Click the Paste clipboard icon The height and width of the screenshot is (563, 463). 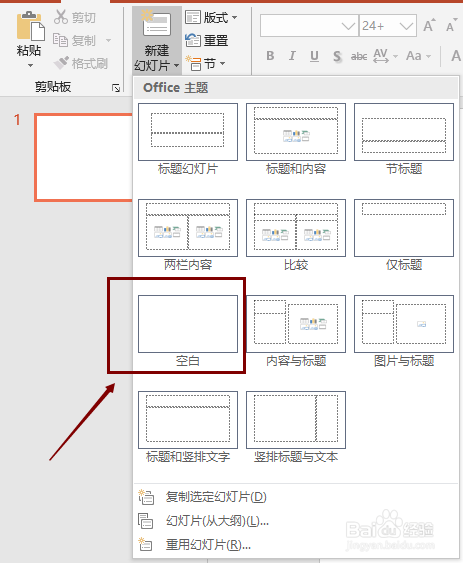coord(30,26)
